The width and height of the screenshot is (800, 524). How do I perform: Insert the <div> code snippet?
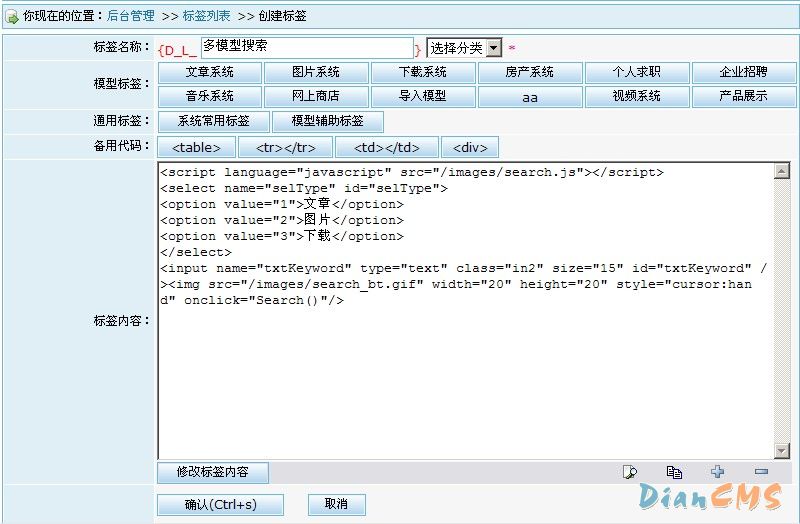pos(470,147)
